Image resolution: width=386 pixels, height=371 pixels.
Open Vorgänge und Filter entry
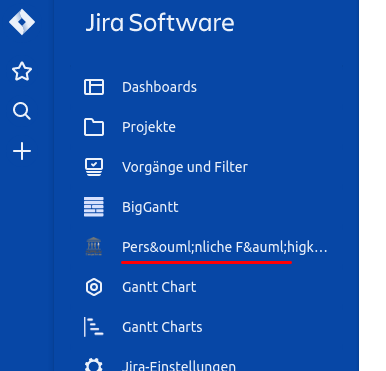[185, 167]
